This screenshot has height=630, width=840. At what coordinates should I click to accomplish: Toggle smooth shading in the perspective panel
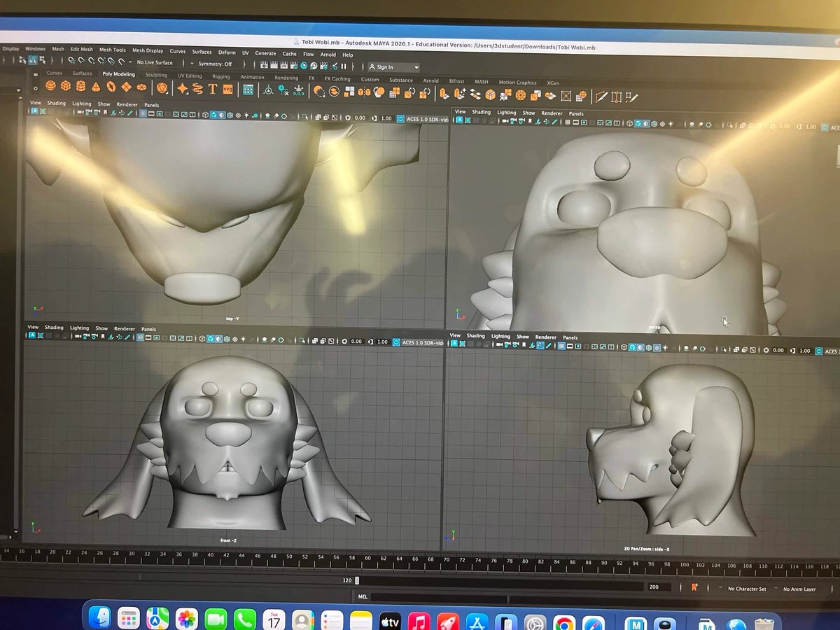pyautogui.click(x=638, y=123)
